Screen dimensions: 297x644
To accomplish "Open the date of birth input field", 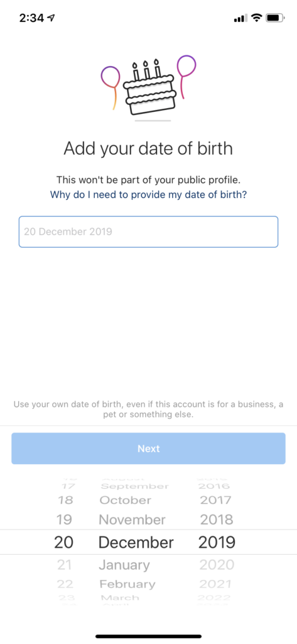I will [148, 231].
